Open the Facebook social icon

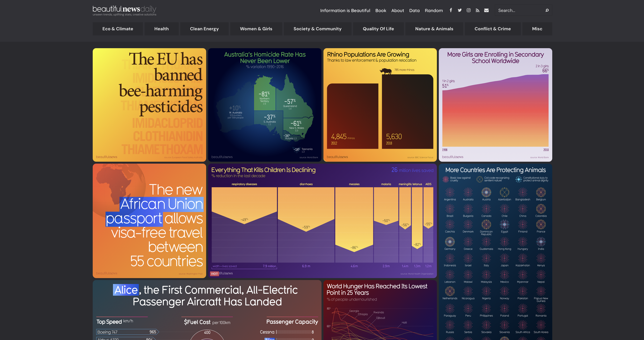451,10
